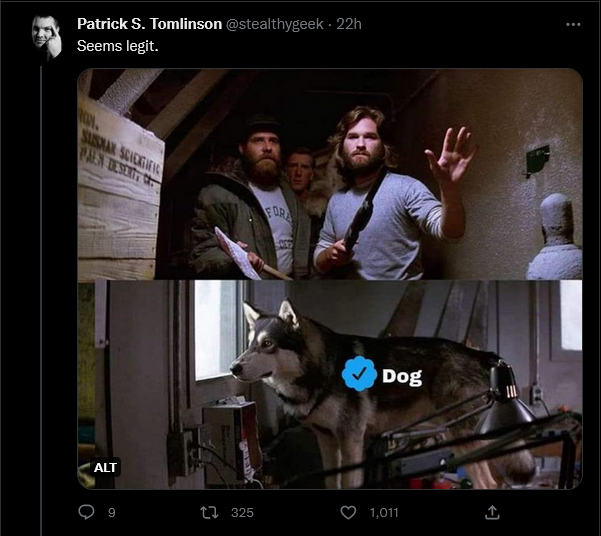Click the "Dog" caption on the meme
This screenshot has height=536, width=601.
coord(402,377)
